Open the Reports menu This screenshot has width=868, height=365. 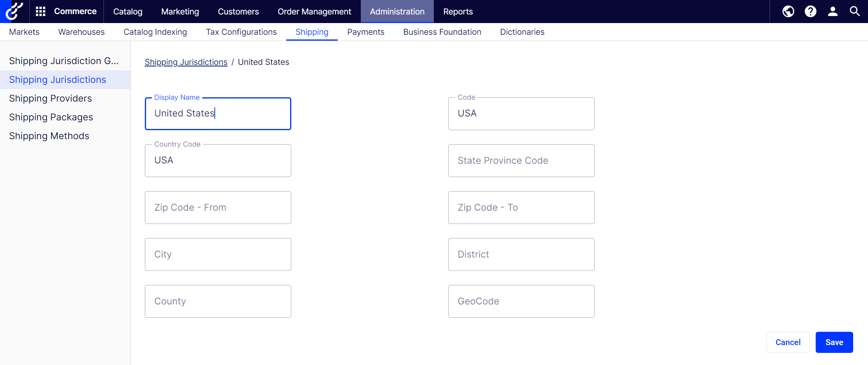[x=458, y=11]
